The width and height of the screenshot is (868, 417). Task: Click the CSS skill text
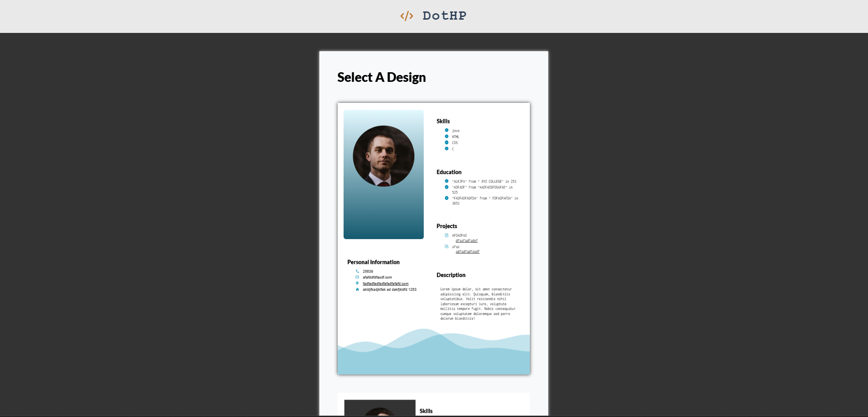click(x=455, y=143)
